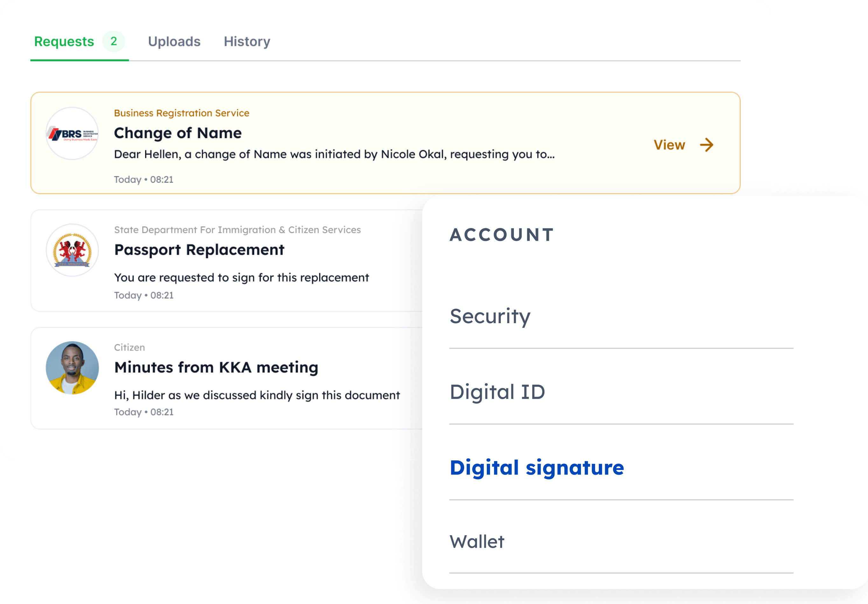This screenshot has height=604, width=868.
Task: Open Security settings in the Account menu
Action: [490, 317]
